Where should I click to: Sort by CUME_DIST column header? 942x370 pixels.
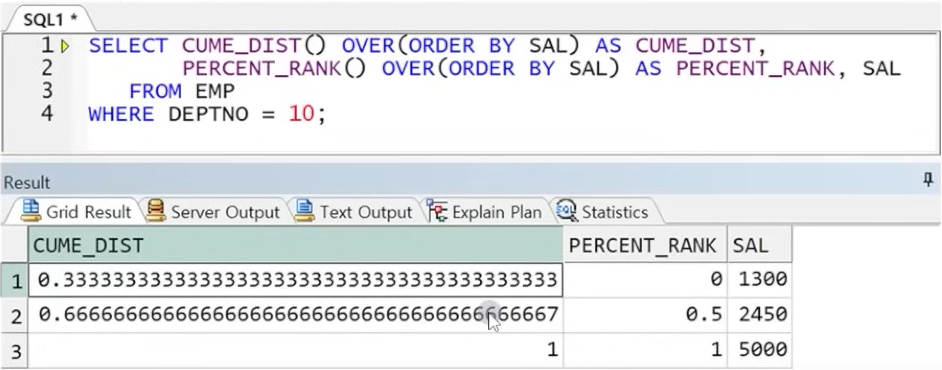(296, 245)
